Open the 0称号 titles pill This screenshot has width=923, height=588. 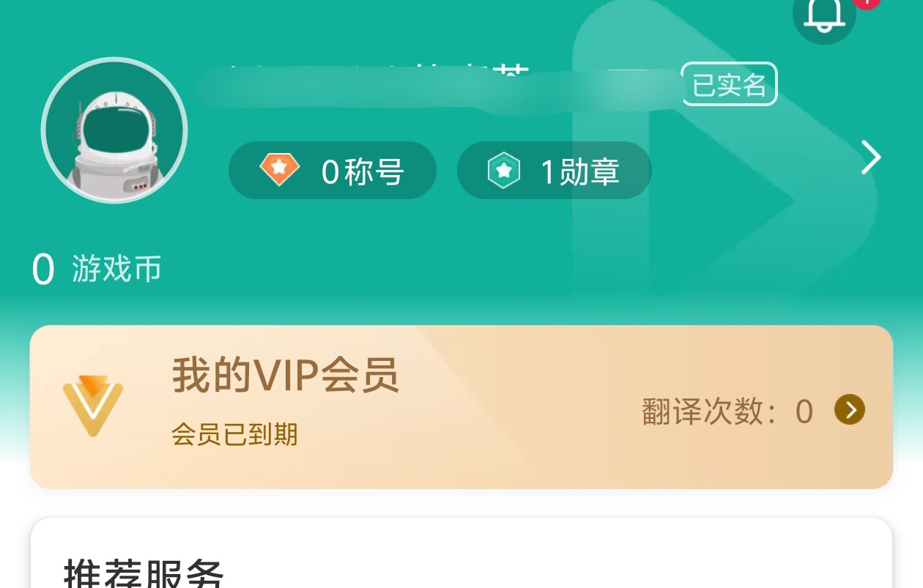[x=333, y=171]
